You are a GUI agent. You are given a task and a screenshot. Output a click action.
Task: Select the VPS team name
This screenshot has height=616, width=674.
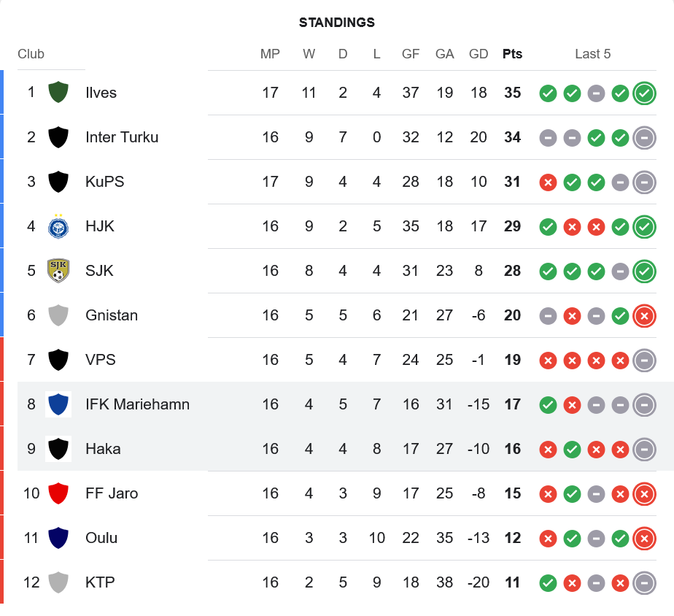101,360
